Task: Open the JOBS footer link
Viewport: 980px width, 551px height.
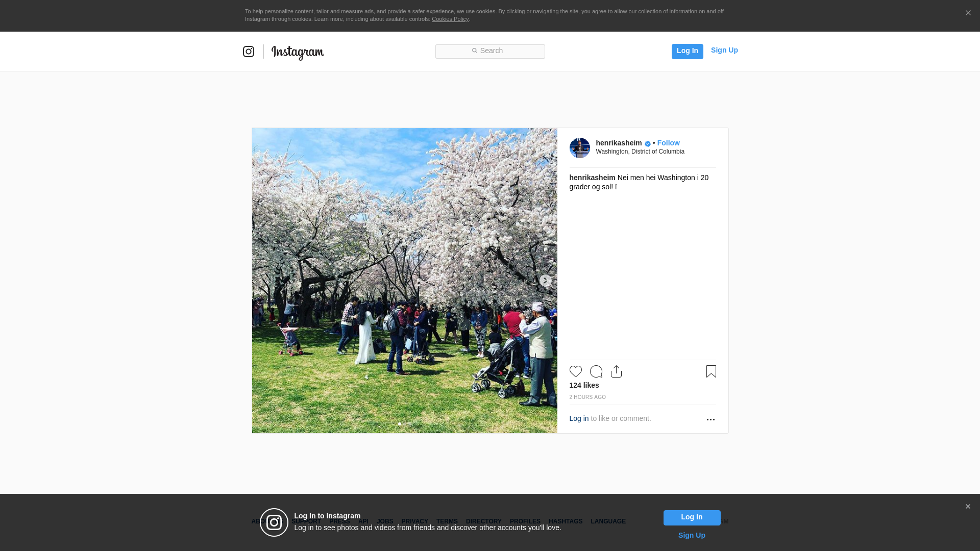Action: [385, 521]
